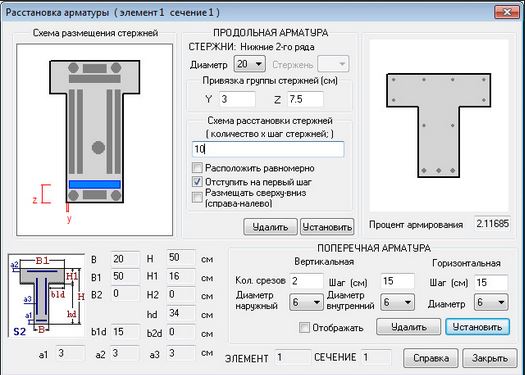The image size is (525, 375).
Task: Enable the Расположить равномерно checkbox
Action: pos(198,168)
